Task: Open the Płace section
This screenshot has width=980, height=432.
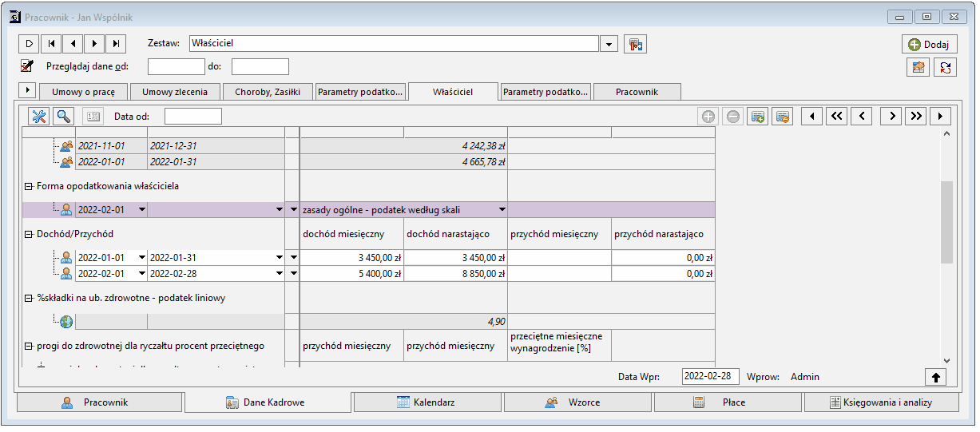Action: click(728, 402)
